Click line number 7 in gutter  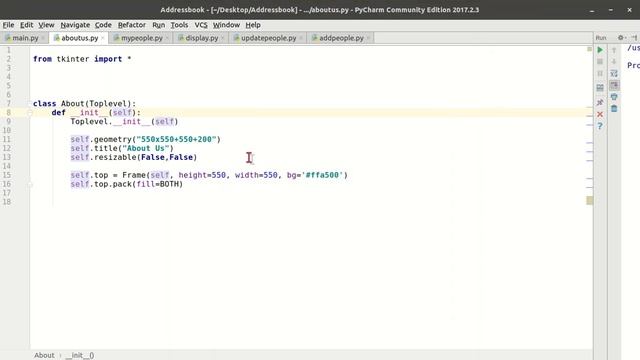coord(8,104)
